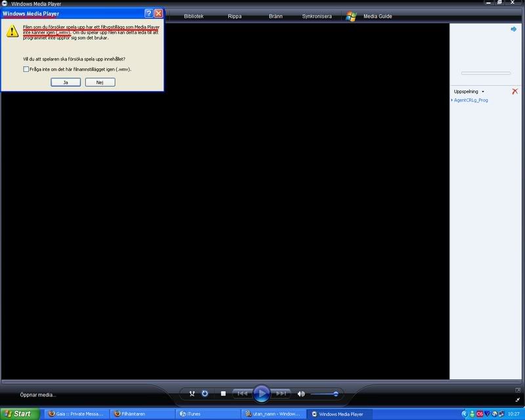
Task: Stop playback with the square button
Action: tap(223, 394)
